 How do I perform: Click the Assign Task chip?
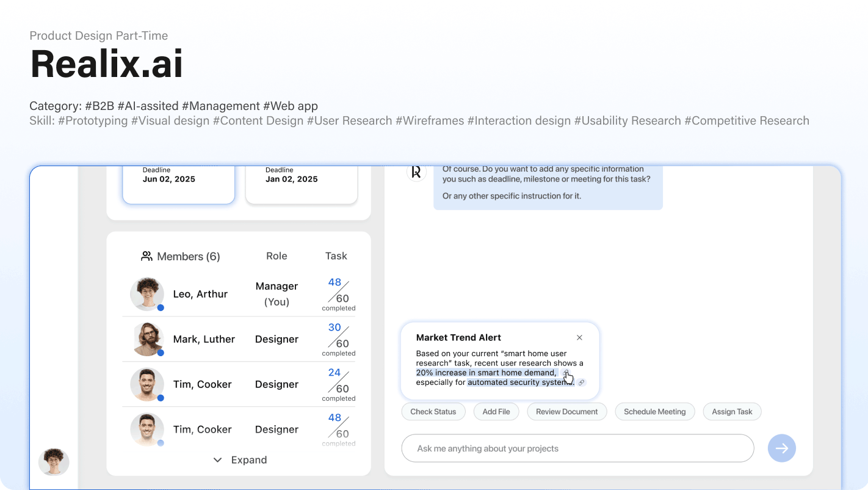[732, 412]
